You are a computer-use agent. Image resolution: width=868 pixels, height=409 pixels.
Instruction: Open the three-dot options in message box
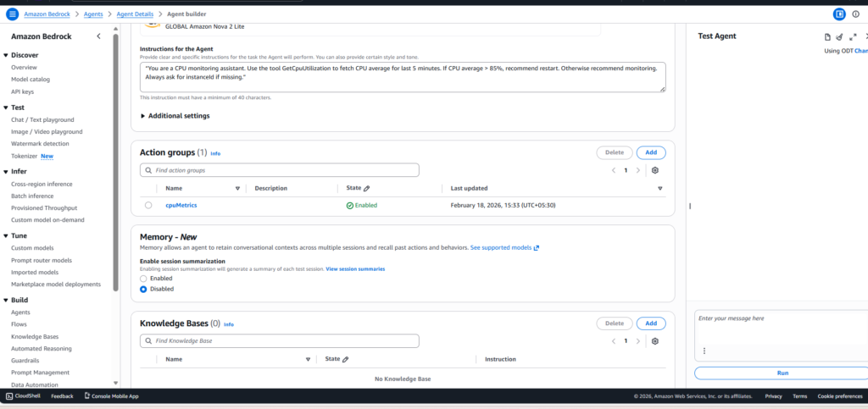coord(704,351)
